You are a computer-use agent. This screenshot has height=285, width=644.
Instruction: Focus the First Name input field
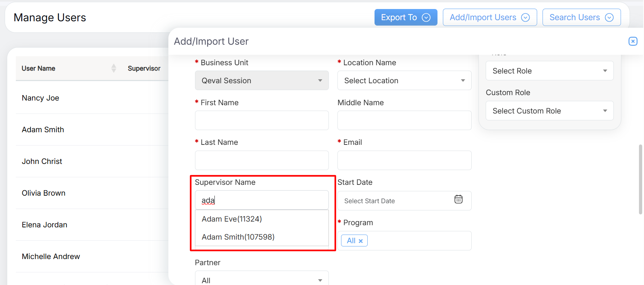point(262,120)
